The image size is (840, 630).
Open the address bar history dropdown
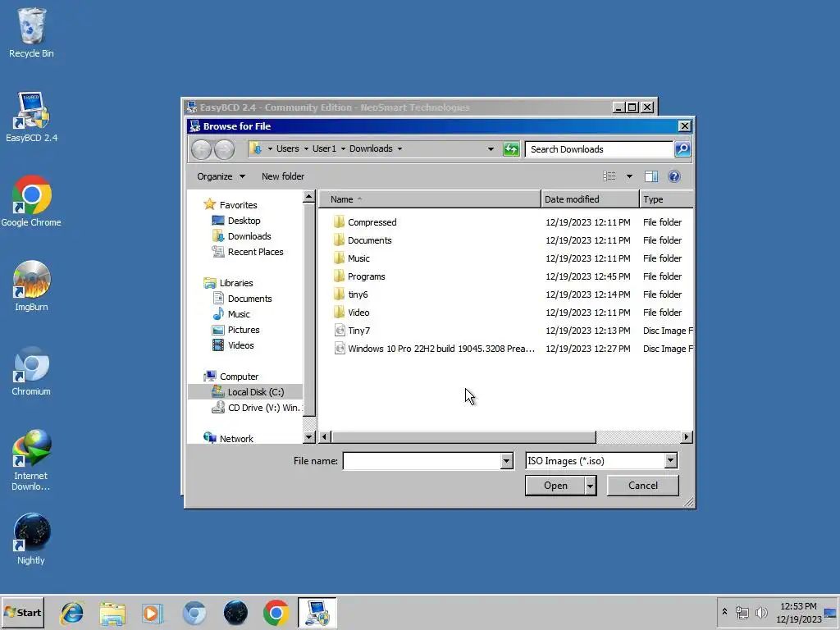491,149
